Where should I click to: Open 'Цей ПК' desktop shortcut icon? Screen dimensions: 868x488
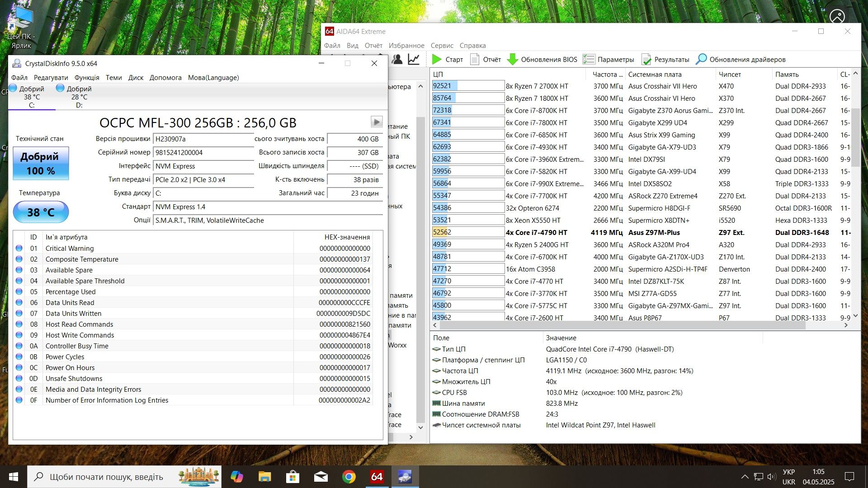[x=21, y=27]
